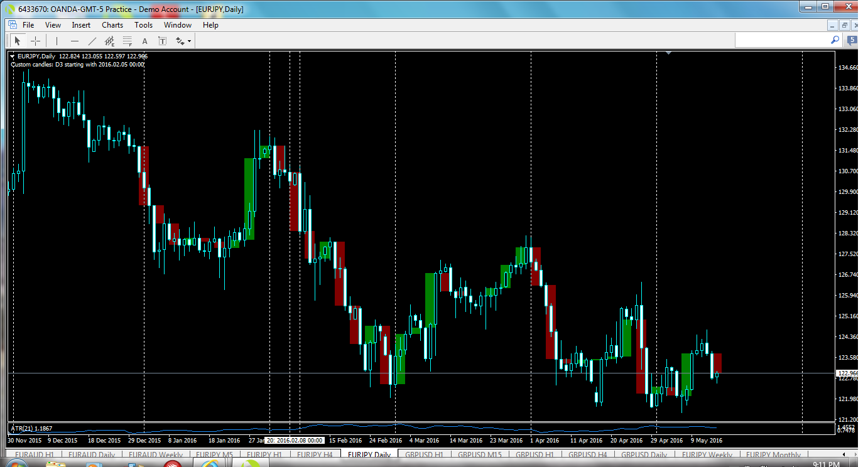
Task: Switch to the EURAUD H1 chart tab
Action: [35, 455]
